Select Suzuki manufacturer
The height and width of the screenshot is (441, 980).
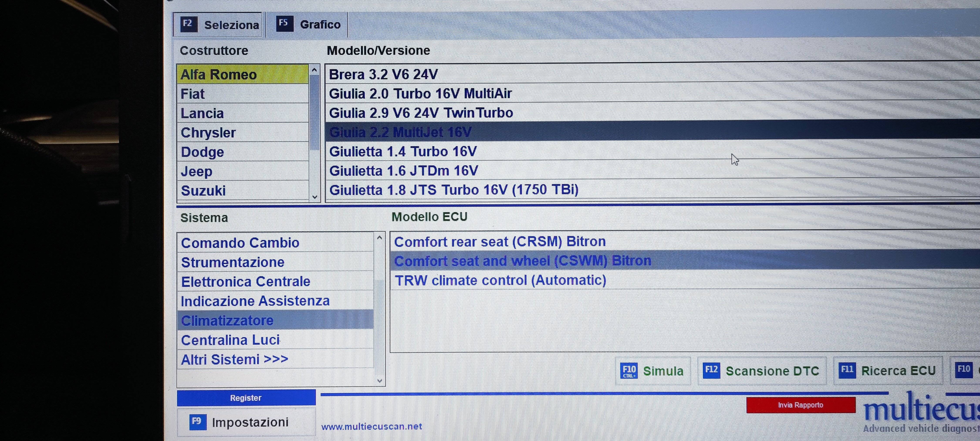point(243,190)
